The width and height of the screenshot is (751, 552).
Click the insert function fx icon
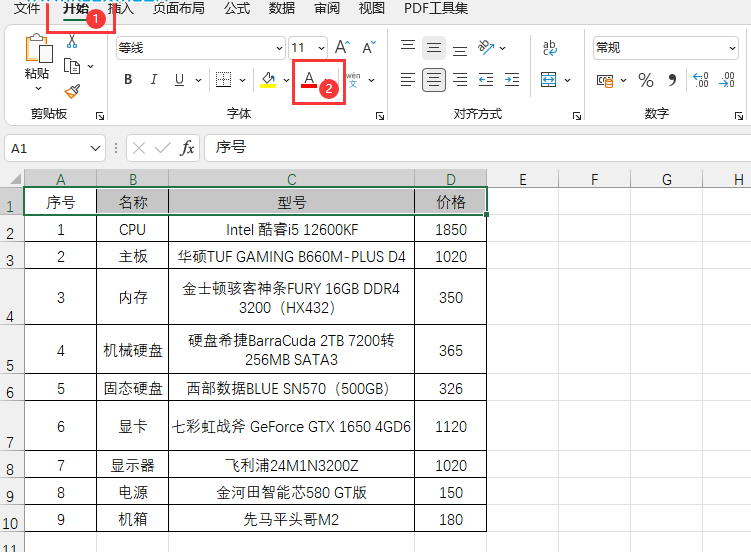pos(187,148)
